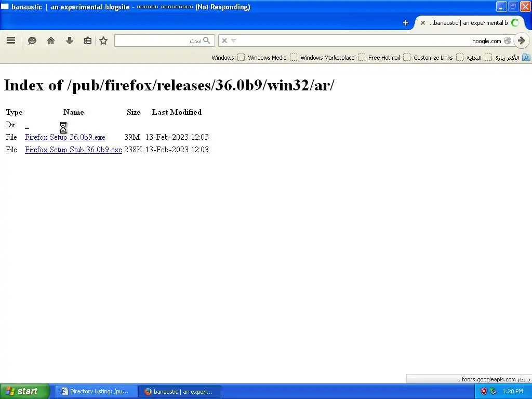Viewport: 532px width, 399px height.
Task: Click the 1:28 PM taskbar clock
Action: pos(513,392)
